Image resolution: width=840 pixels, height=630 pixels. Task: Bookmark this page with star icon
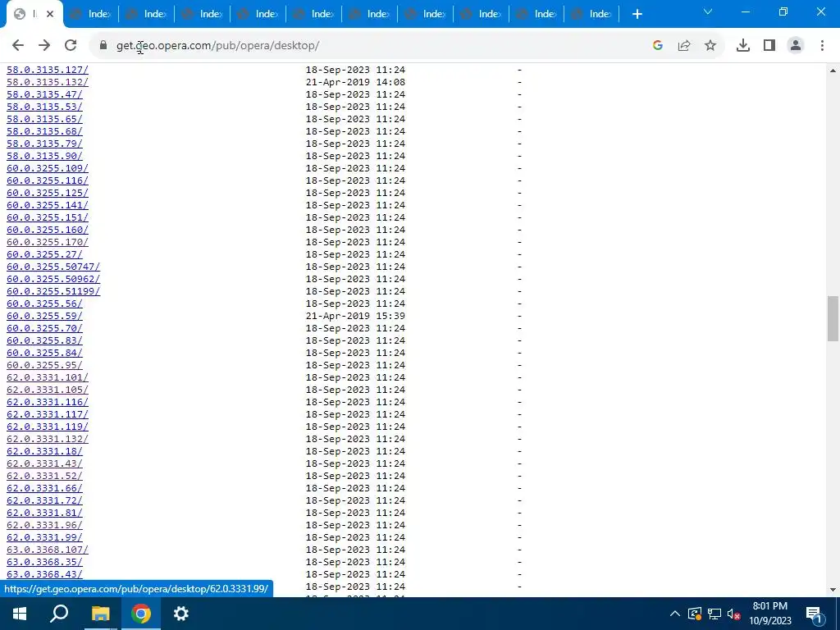[x=710, y=46]
